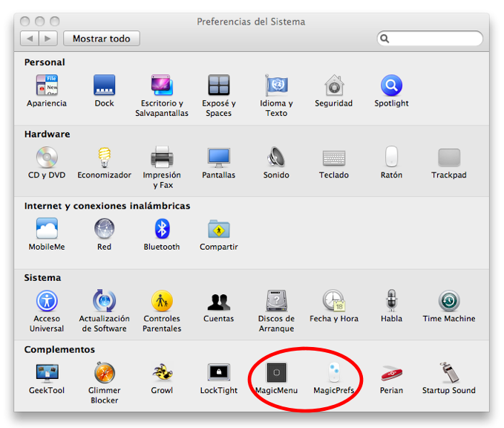
Task: Open the MagicPrefs preference pane
Action: tap(333, 372)
